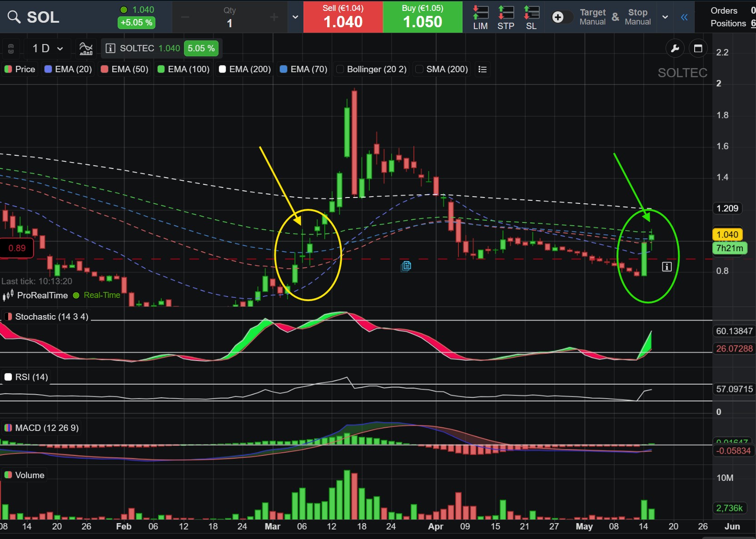Image resolution: width=756 pixels, height=539 pixels.
Task: Open the SOLTEC instrument info icon
Action: [x=110, y=48]
